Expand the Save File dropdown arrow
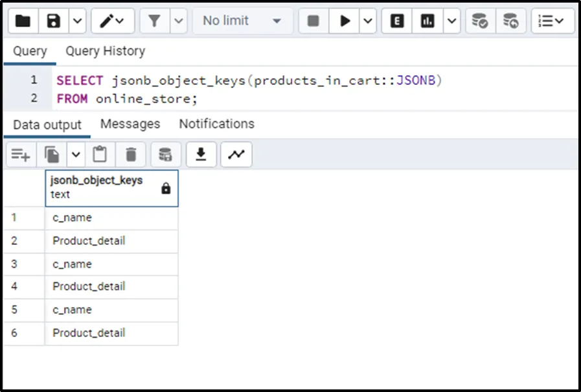 (x=77, y=21)
